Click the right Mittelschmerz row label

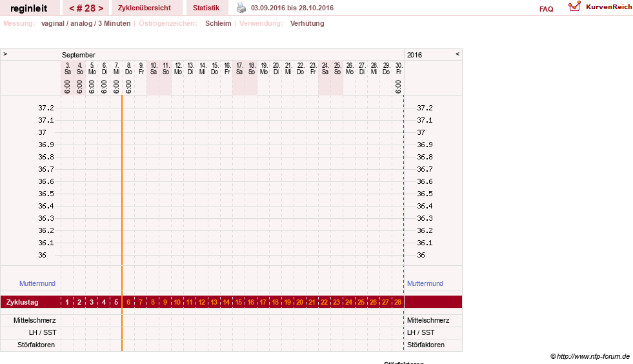click(428, 320)
